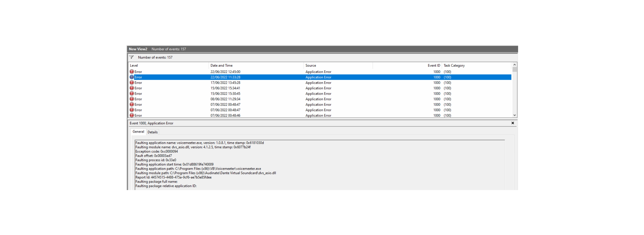Click error icon for 22/06/2022 12:45:00 event

132,72
